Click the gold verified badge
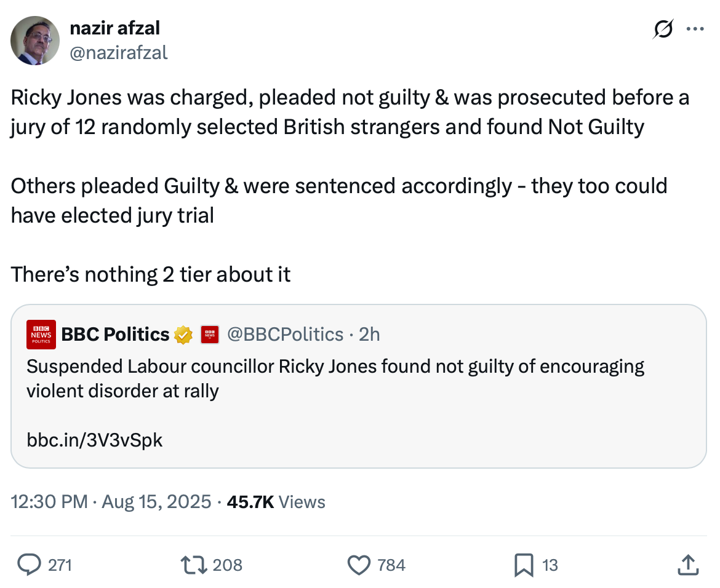Image resolution: width=720 pixels, height=588 pixels. click(x=183, y=335)
